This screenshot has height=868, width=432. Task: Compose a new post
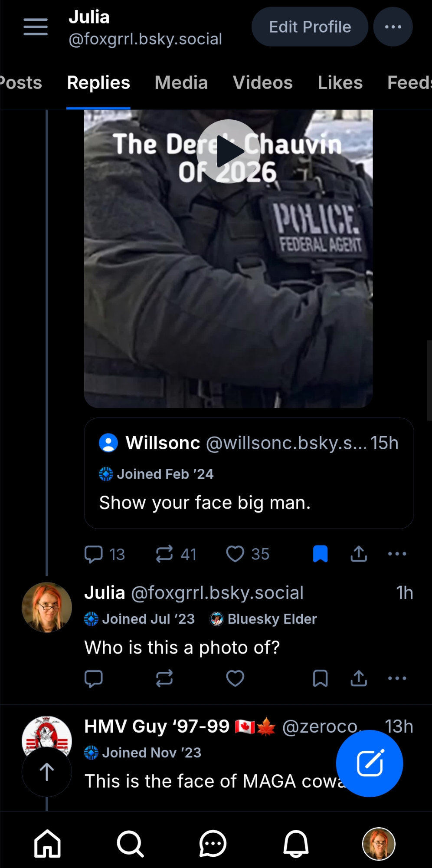coord(370,763)
